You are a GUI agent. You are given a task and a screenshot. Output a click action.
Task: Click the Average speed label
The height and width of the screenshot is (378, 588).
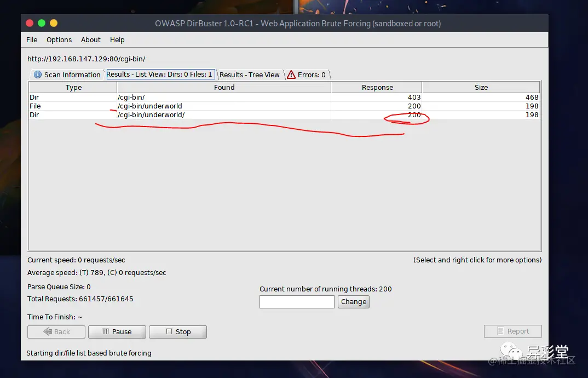click(97, 273)
